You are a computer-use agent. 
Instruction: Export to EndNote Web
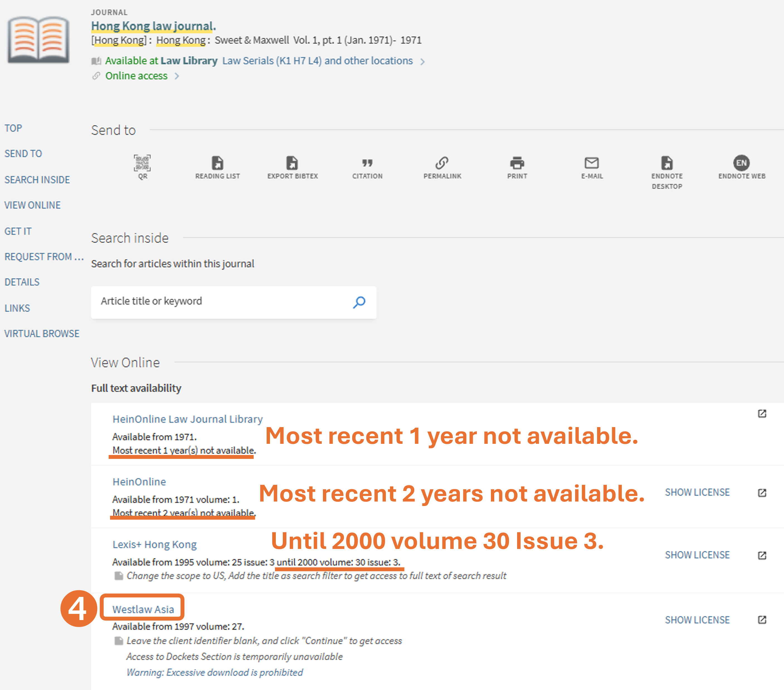(x=741, y=163)
